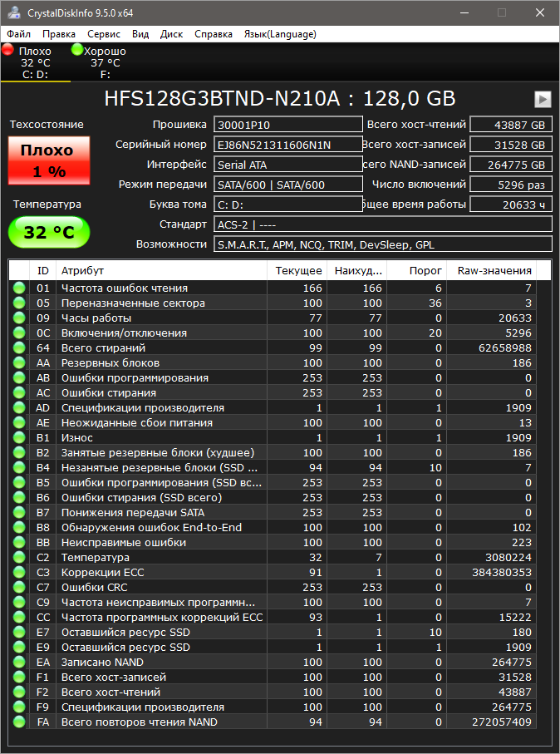Viewport: 560px width, 754px height.
Task: Click power on count value 5296 раз
Action: 511,185
